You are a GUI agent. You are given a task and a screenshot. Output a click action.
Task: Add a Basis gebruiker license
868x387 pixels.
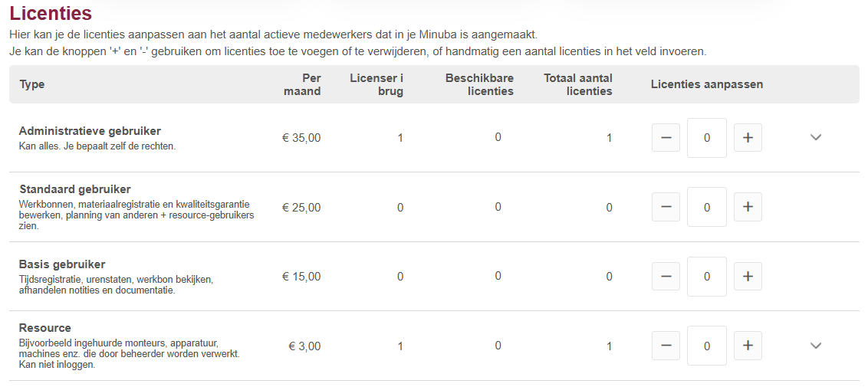pos(748,277)
